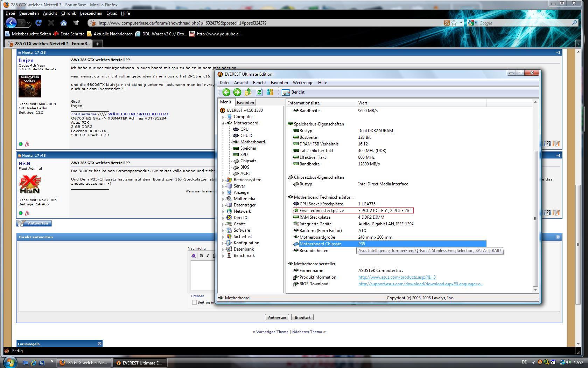Screen dimensions: 588x368
Task: Click HisN's online status icon
Action: [x=21, y=213]
